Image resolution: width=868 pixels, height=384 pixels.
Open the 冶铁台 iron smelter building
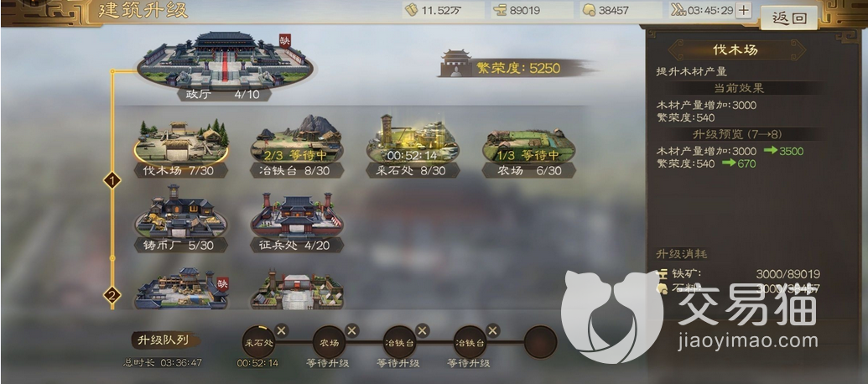pyautogui.click(x=297, y=147)
